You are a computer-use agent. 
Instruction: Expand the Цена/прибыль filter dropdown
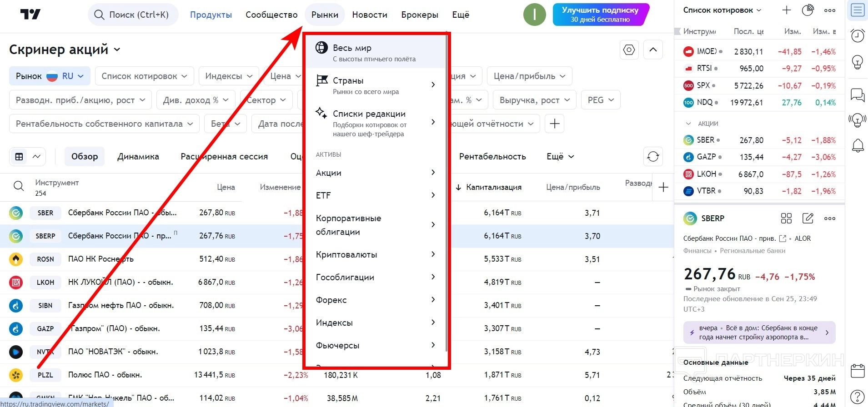click(x=529, y=76)
